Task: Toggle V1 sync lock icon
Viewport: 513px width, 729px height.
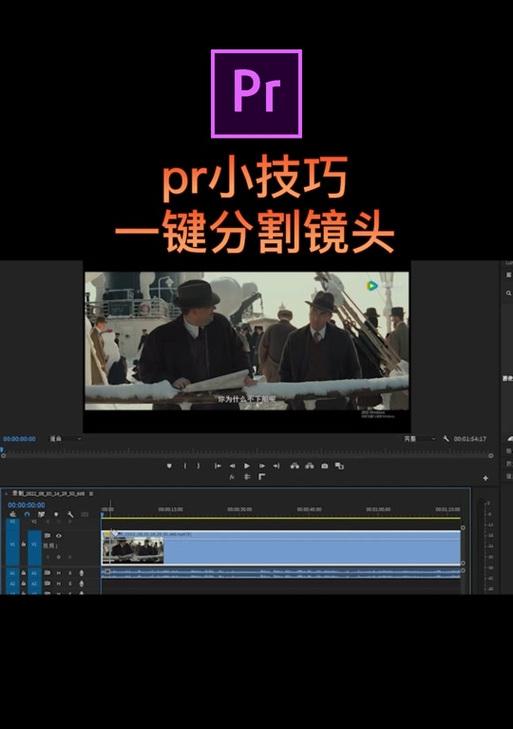Action: pyautogui.click(x=47, y=536)
